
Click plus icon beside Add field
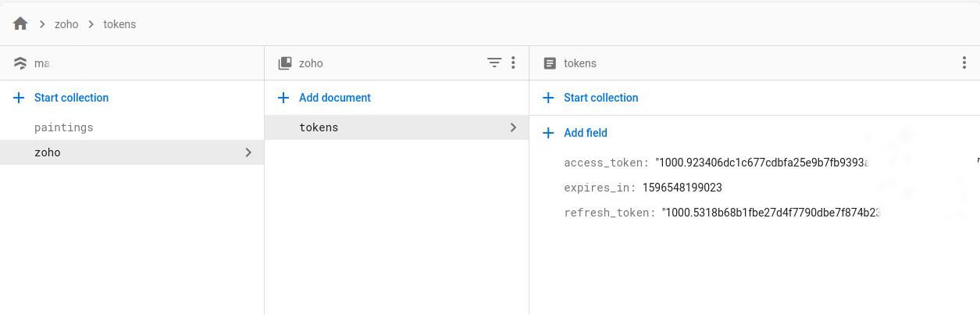(x=548, y=133)
